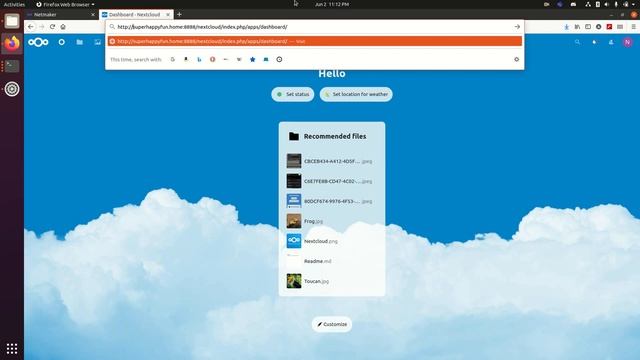Toggle Firefox sidebar view icon
640x360 pixels.
tap(588, 27)
